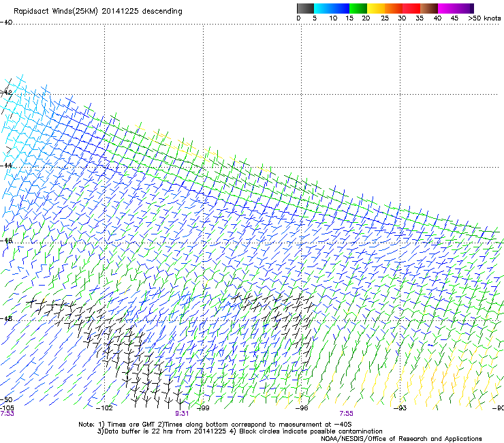The height and width of the screenshot is (443, 504).
Task: Click the legend tick label '25'
Action: tap(385, 18)
